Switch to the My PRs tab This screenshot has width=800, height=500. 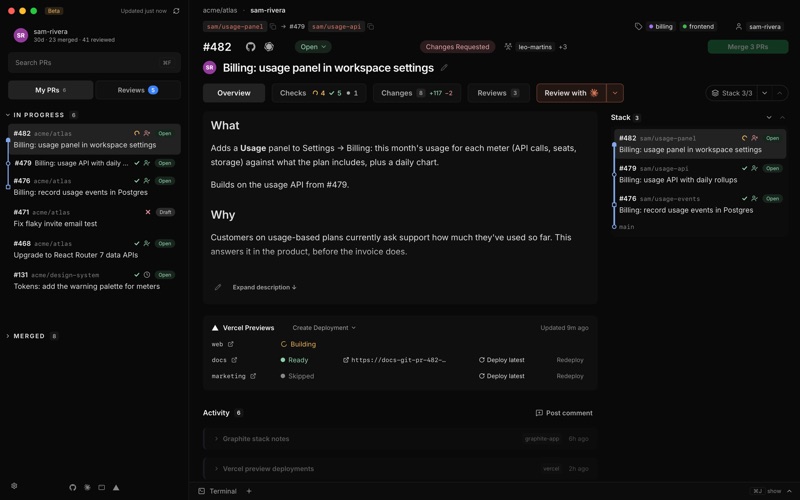coord(51,90)
